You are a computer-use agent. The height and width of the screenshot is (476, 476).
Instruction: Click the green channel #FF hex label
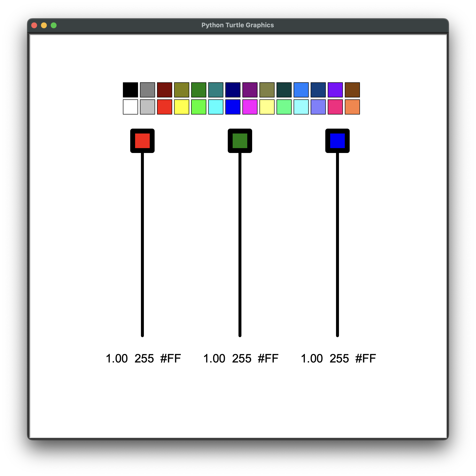268,359
